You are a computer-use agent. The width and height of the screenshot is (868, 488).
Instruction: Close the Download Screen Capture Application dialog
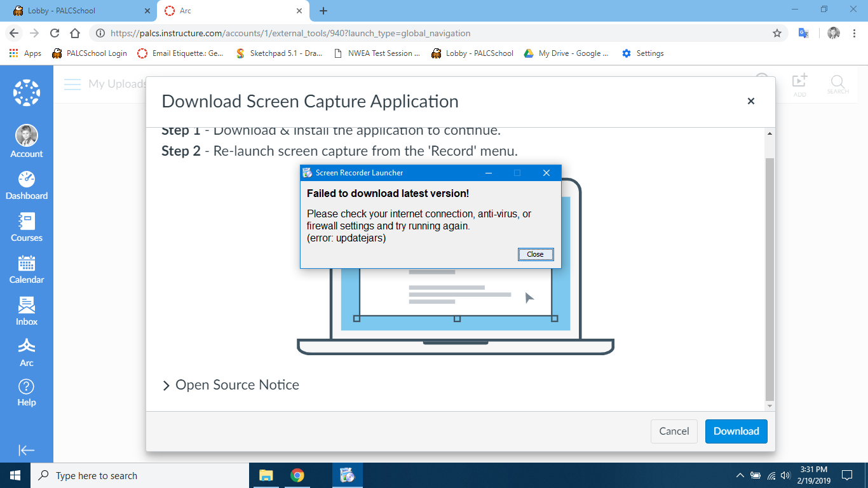click(x=751, y=101)
